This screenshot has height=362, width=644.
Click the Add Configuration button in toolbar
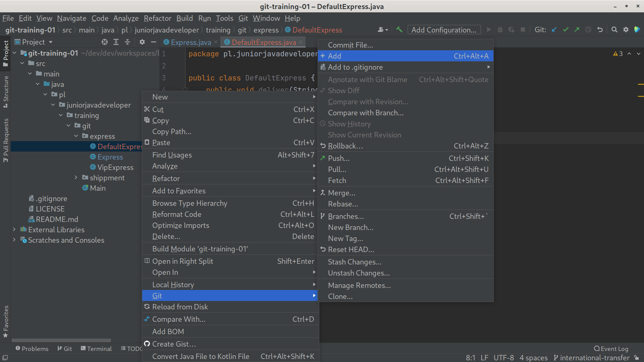(x=443, y=29)
